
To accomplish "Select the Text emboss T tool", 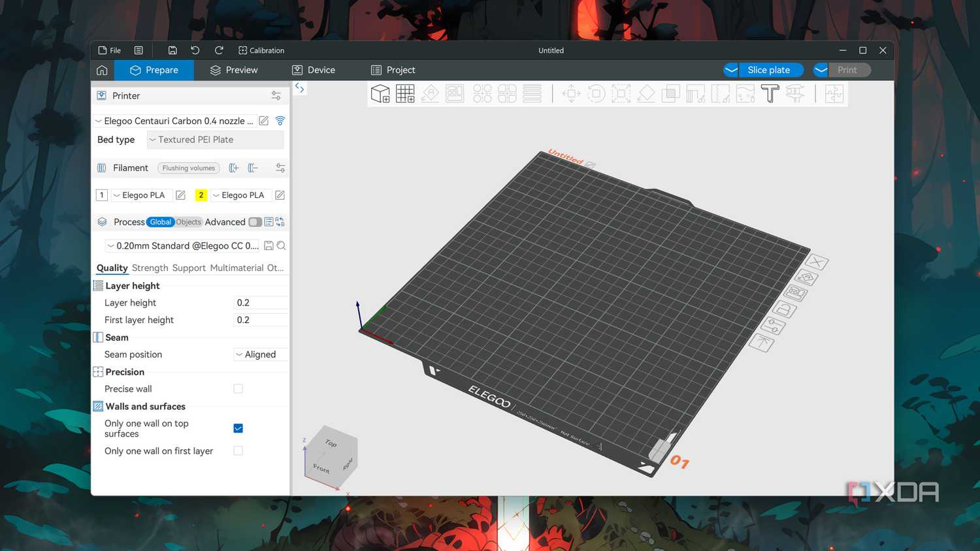I will tap(770, 94).
